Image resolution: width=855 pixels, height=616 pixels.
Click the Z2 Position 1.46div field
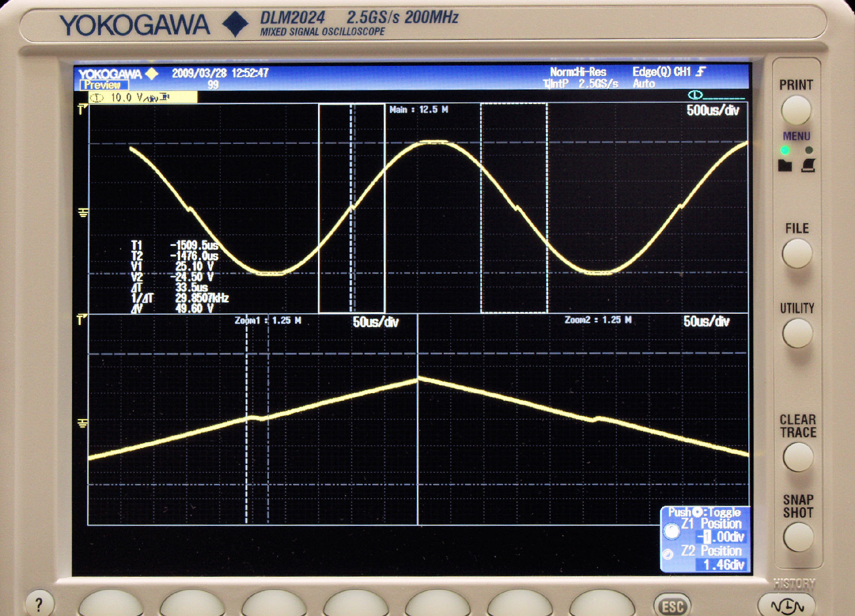[x=722, y=565]
